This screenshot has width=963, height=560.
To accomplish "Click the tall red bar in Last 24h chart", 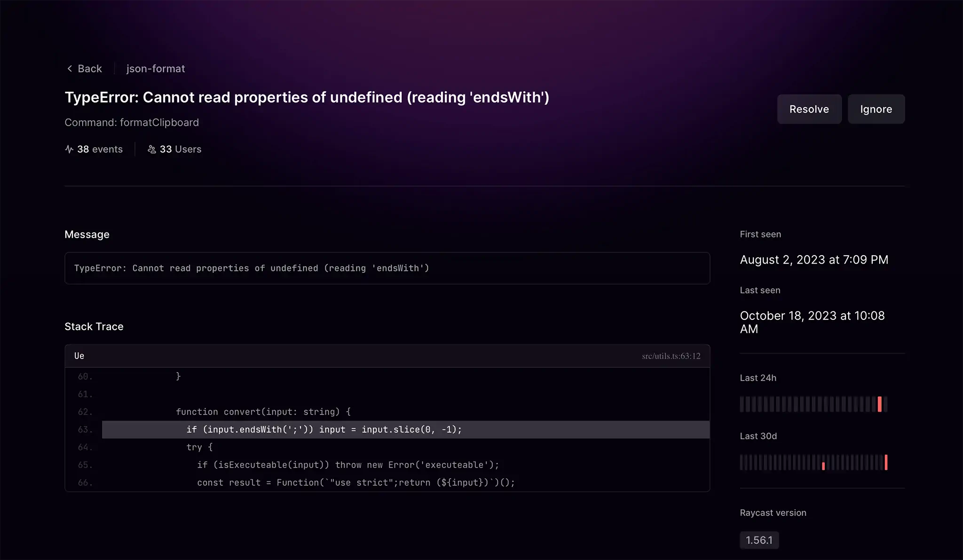I will (x=879, y=404).
